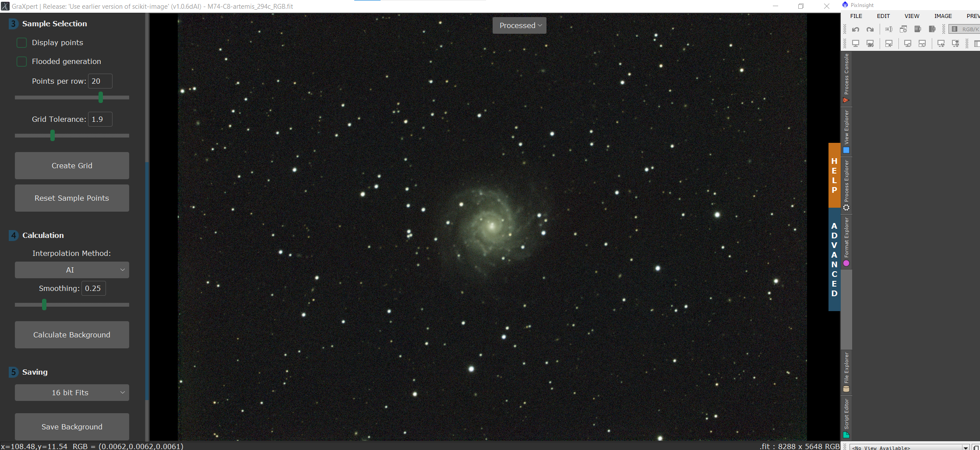The width and height of the screenshot is (980, 450).
Task: Open the Processed image view dropdown
Action: 519,25
